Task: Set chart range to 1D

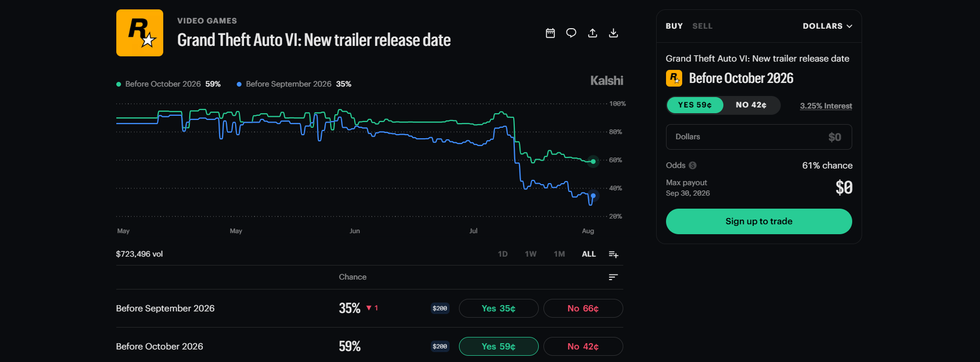Action: point(503,254)
